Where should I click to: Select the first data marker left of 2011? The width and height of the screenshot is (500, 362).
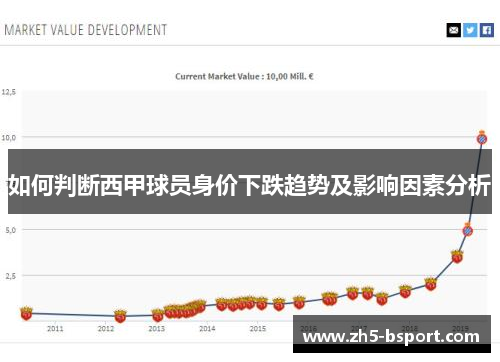click(26, 313)
